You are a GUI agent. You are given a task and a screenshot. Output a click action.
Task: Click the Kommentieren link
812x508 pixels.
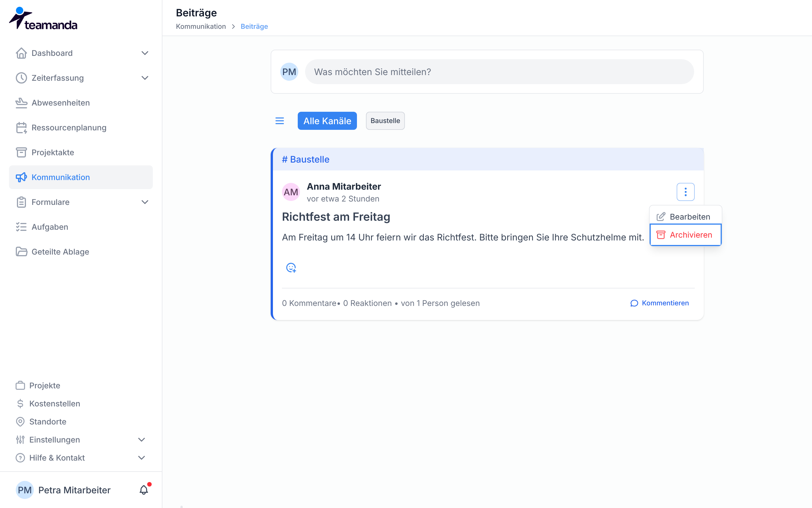[659, 303]
